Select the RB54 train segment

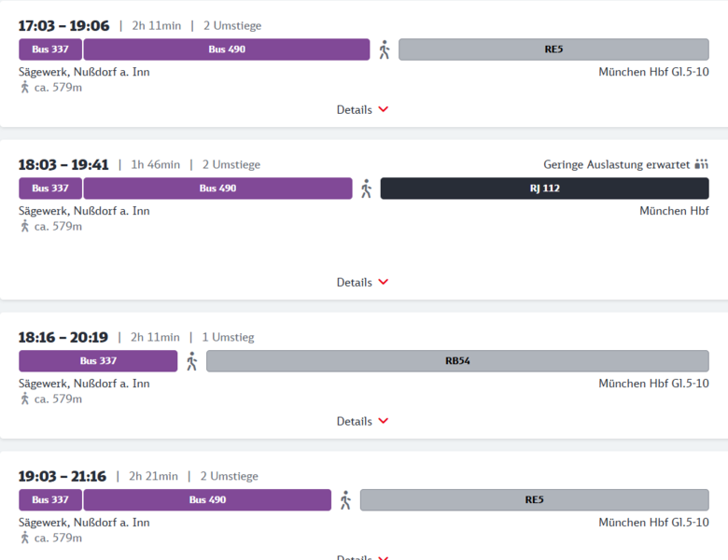[457, 361]
